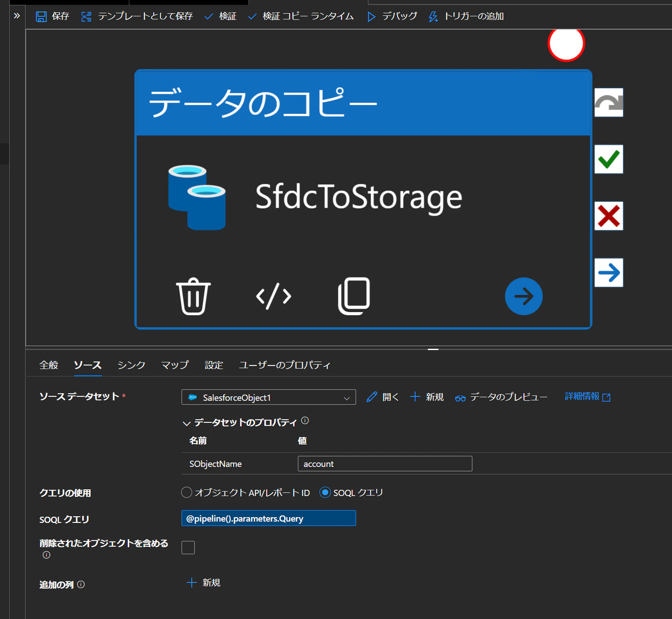Switch to the 設定 tab

pos(214,365)
